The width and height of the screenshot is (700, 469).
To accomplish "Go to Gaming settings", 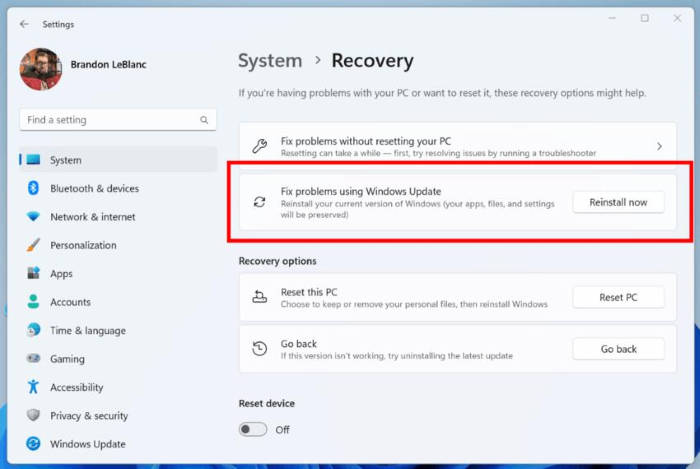I will [x=67, y=359].
